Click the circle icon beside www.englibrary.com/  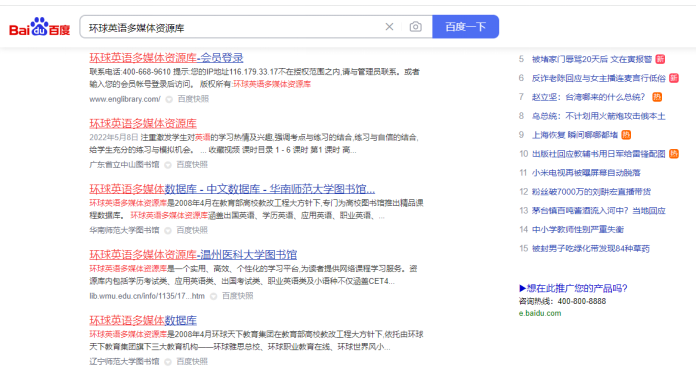[169, 99]
